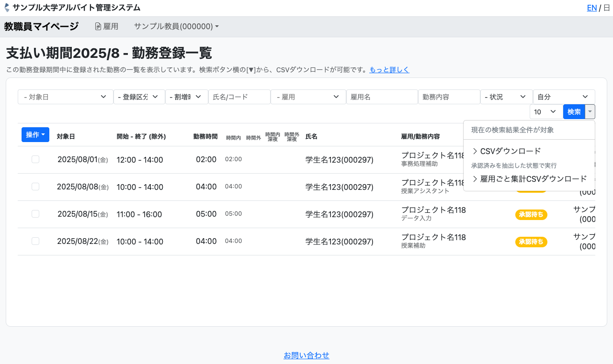
Task: Open the サンプル教員(000000) user menu
Action: tap(176, 27)
